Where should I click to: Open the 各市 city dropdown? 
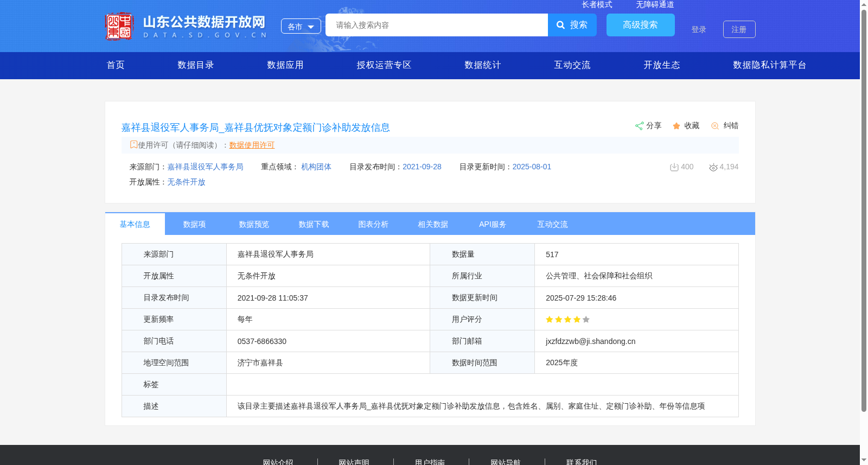pos(301,26)
